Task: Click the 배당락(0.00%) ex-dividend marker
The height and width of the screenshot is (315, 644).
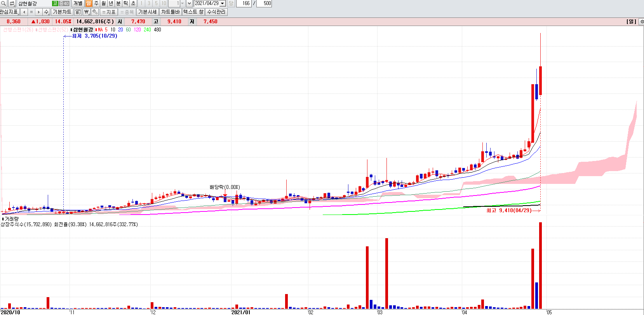Action: (x=225, y=187)
